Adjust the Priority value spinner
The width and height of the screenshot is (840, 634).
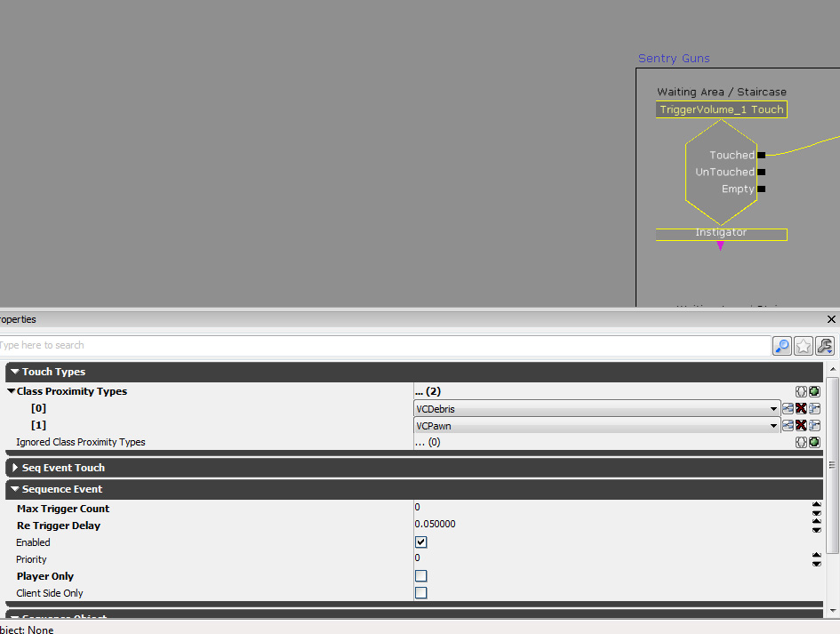click(x=816, y=559)
